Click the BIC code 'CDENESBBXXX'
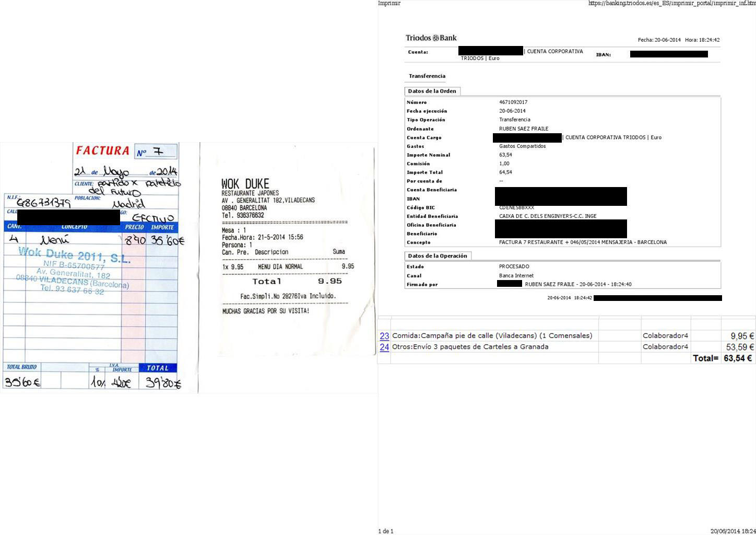 [x=516, y=208]
